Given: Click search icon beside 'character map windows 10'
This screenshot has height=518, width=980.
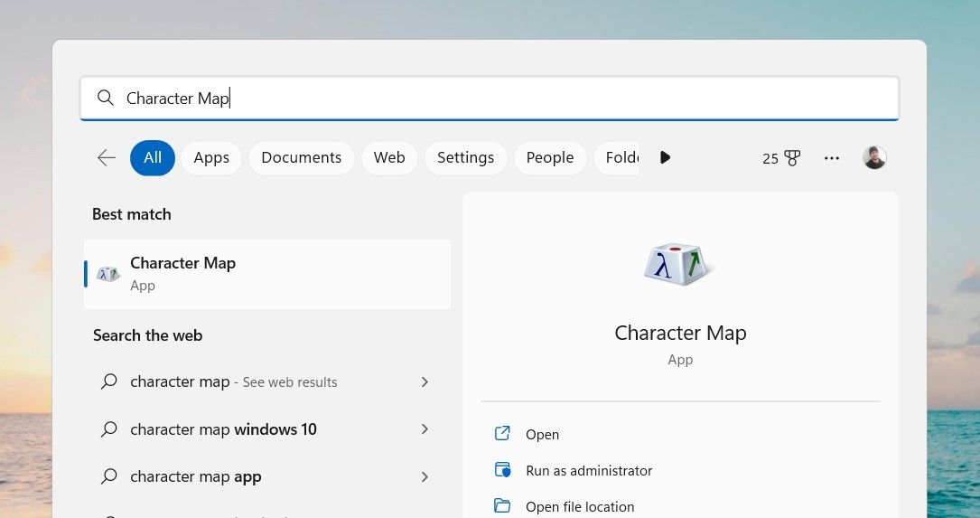Looking at the screenshot, I should click(108, 429).
